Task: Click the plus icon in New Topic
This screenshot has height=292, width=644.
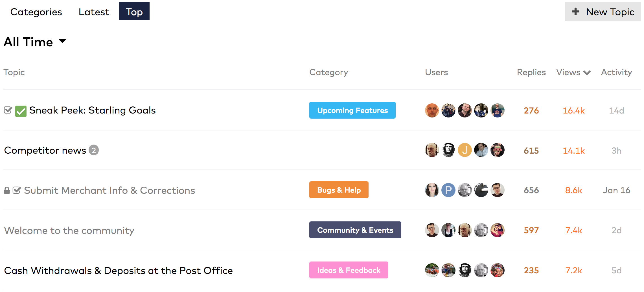Action: pyautogui.click(x=575, y=12)
